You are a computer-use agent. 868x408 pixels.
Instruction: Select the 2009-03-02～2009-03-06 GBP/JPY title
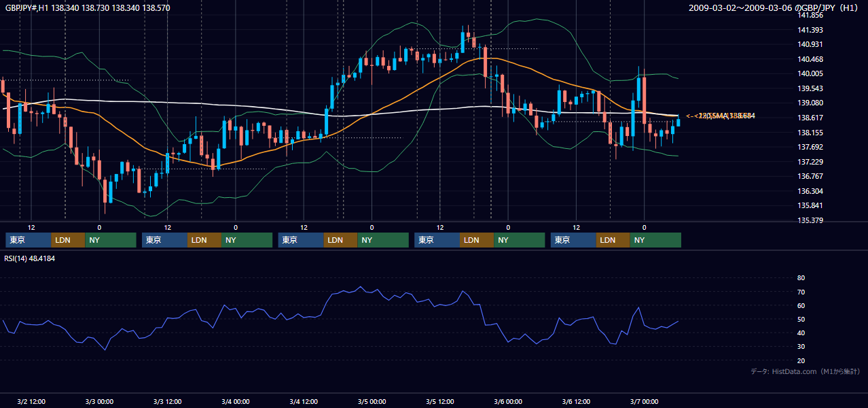click(774, 8)
